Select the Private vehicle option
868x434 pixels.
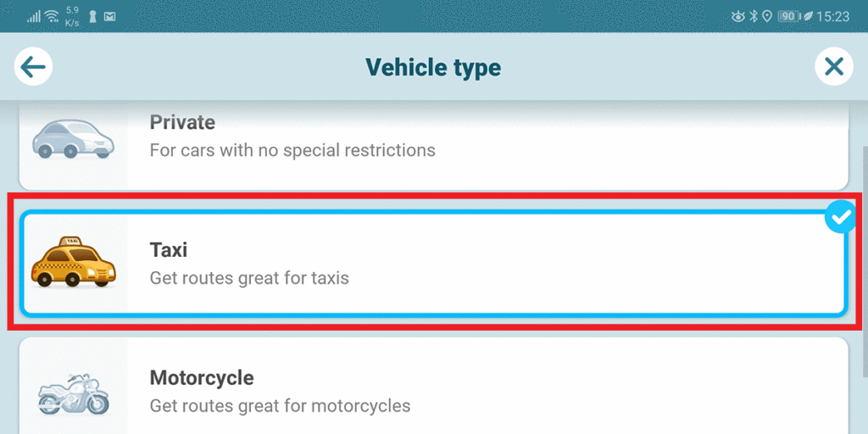tap(433, 145)
